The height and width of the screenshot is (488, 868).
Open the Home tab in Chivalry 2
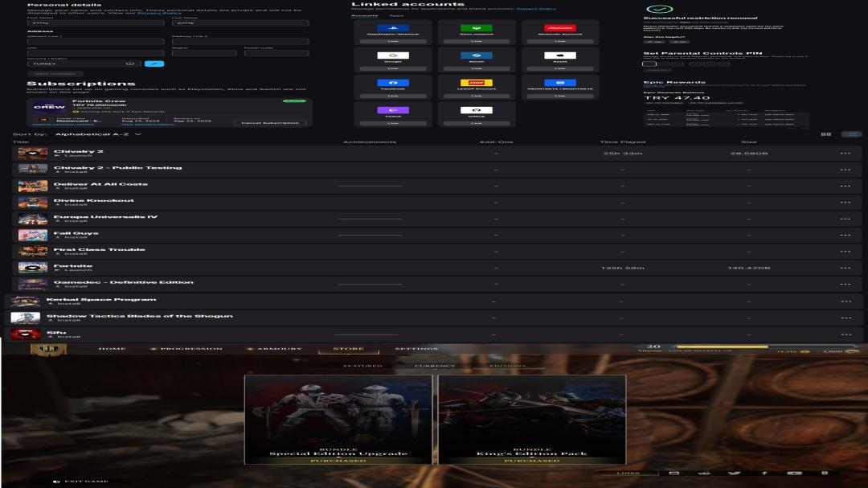point(112,349)
